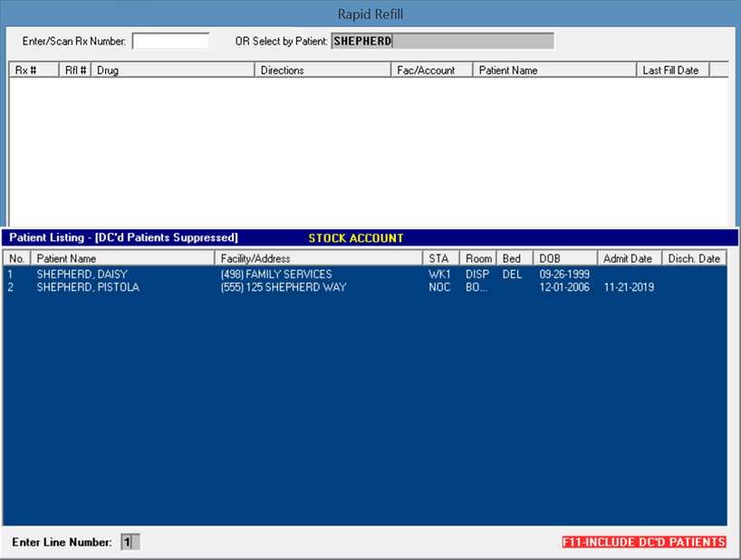741x560 pixels.
Task: Select patient row SHEPHERD, PISTOLA
Action: [x=88, y=287]
